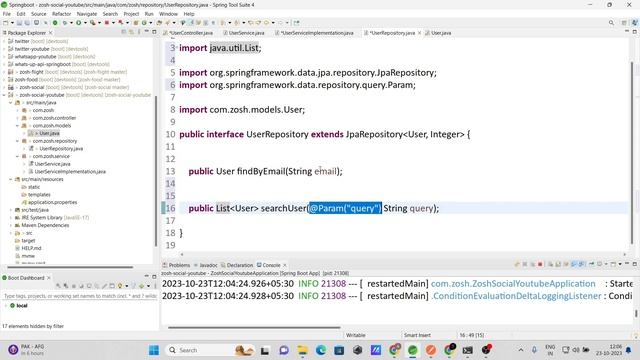Switch to the User.java editor tab
640x360 pixels.
438,33
